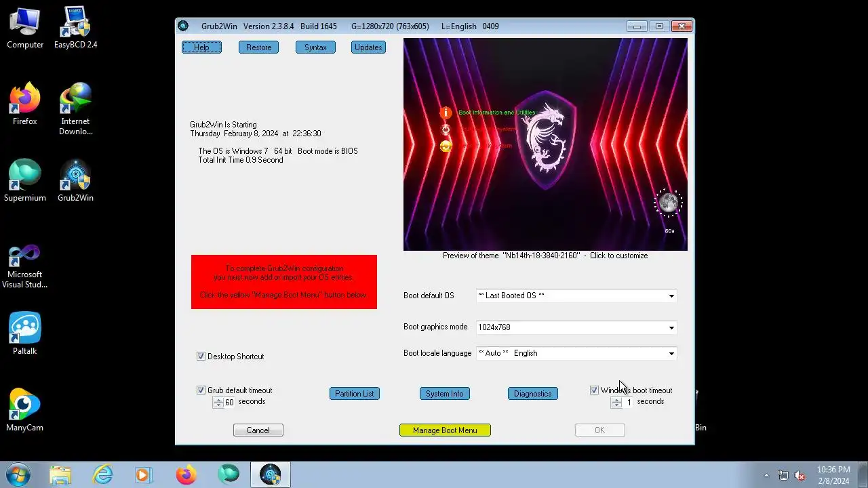868x488 pixels.
Task: Click the yellow Manage Boot Menu button
Action: click(445, 430)
